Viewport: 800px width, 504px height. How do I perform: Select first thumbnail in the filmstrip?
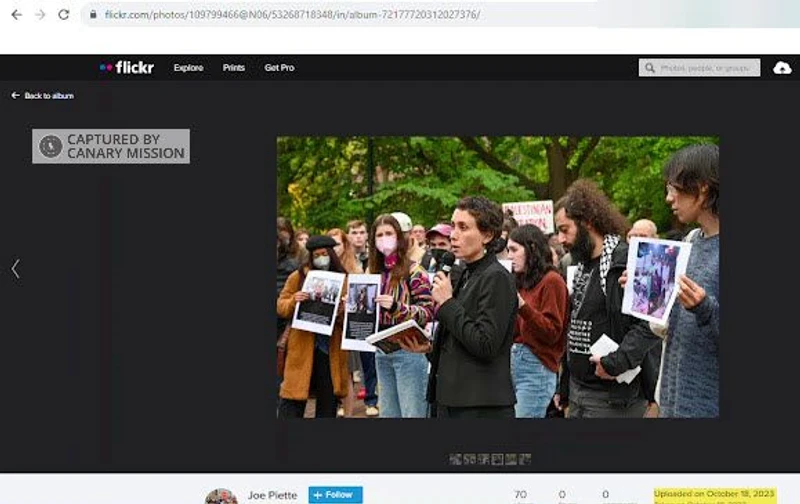(x=455, y=460)
